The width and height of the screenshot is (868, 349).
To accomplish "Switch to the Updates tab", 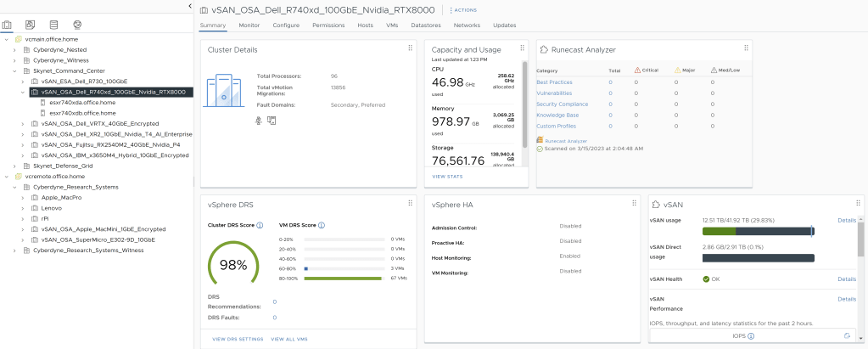I will tap(504, 25).
